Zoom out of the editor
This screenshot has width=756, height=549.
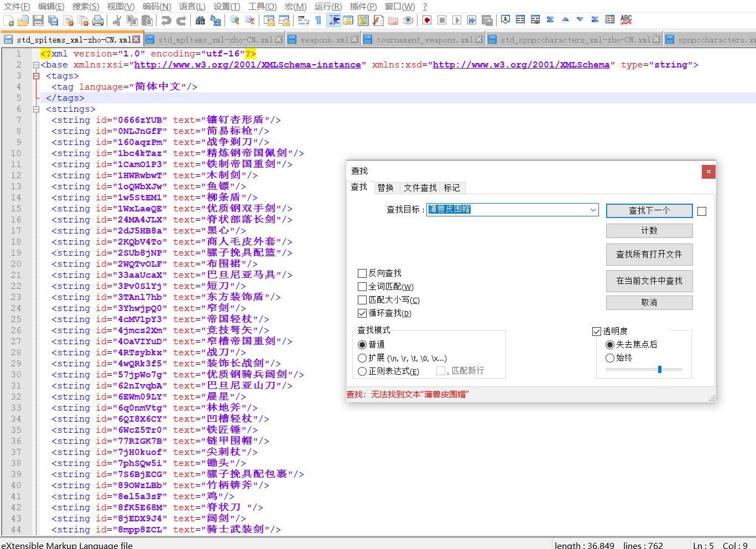(250, 20)
